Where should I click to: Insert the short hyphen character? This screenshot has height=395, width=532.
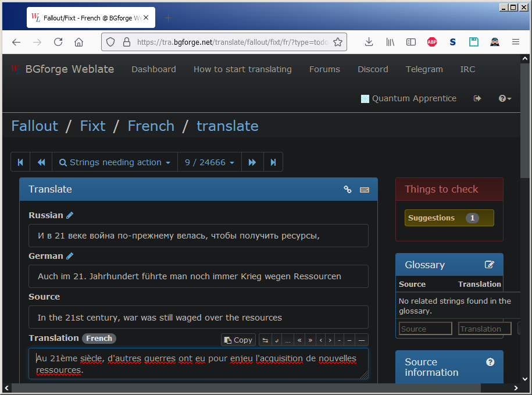340,340
